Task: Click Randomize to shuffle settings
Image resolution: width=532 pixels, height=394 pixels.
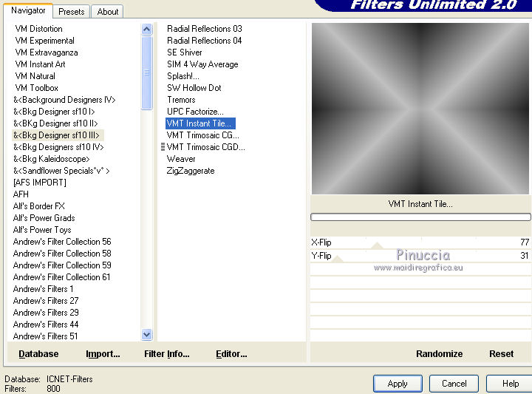Action: click(439, 353)
